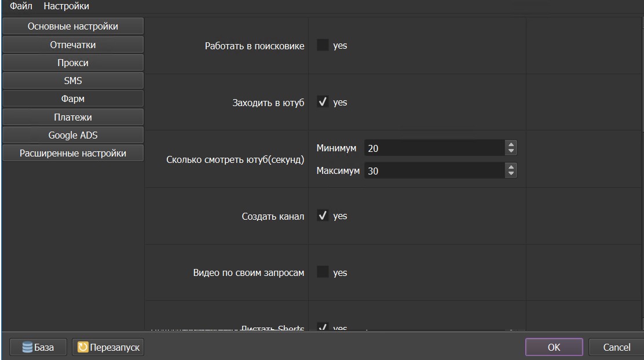Show the Платежи section

[73, 117]
